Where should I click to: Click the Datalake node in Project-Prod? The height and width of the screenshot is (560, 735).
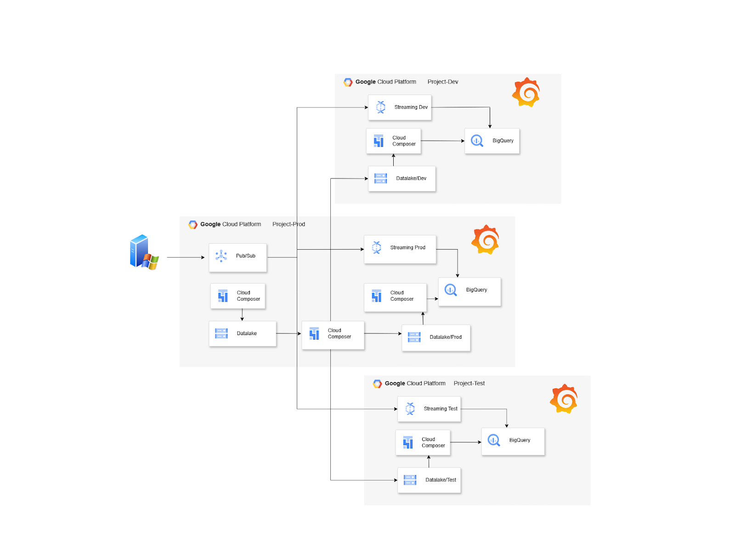click(x=242, y=333)
